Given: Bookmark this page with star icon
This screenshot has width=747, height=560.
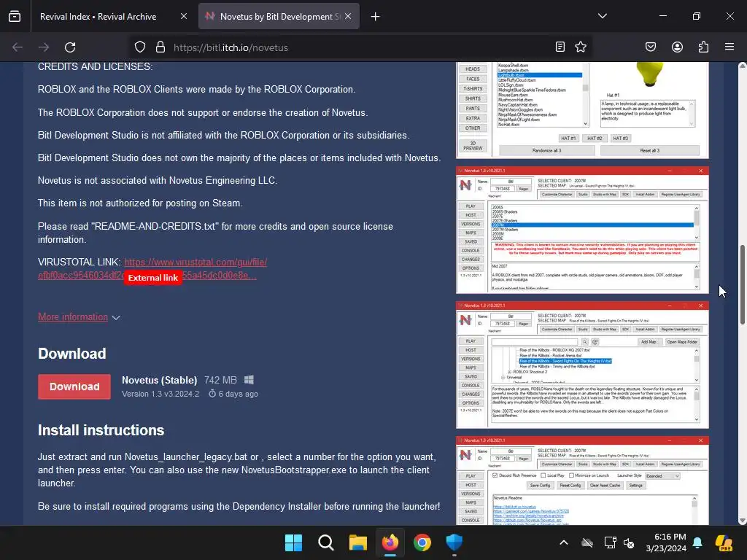Looking at the screenshot, I should (x=581, y=47).
